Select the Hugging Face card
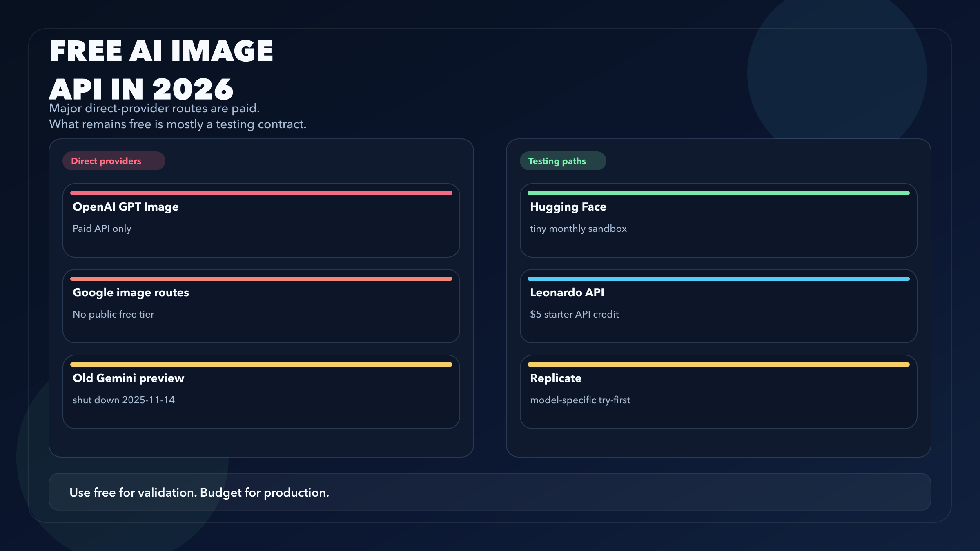 pyautogui.click(x=719, y=220)
